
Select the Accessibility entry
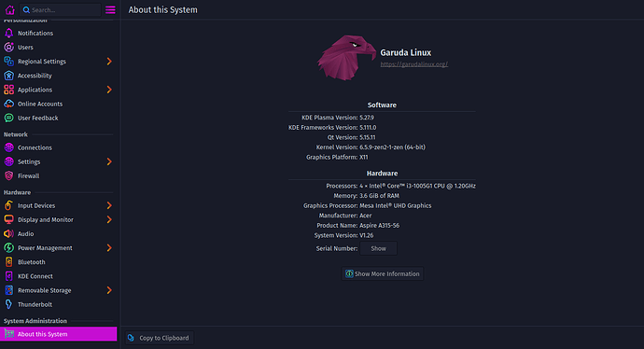pyautogui.click(x=35, y=76)
